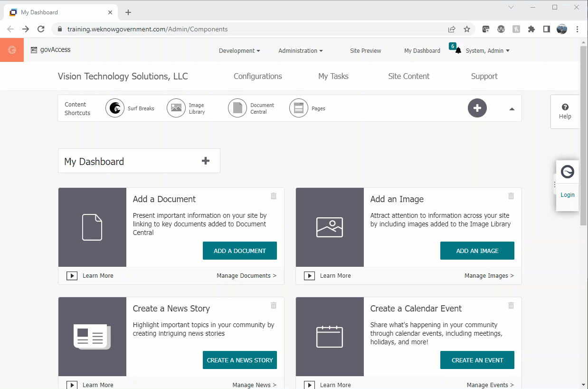Open the System, Admin user dropdown
588x389 pixels.
pos(487,51)
